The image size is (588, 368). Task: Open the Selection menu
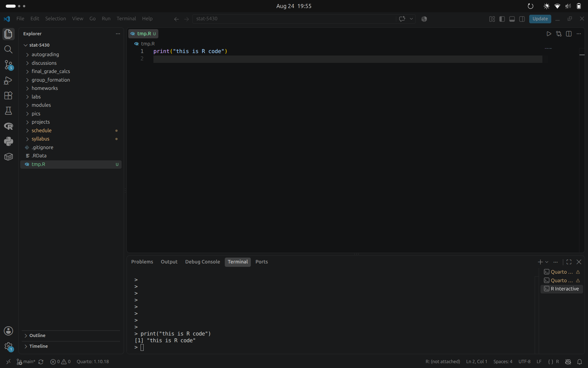click(x=55, y=19)
